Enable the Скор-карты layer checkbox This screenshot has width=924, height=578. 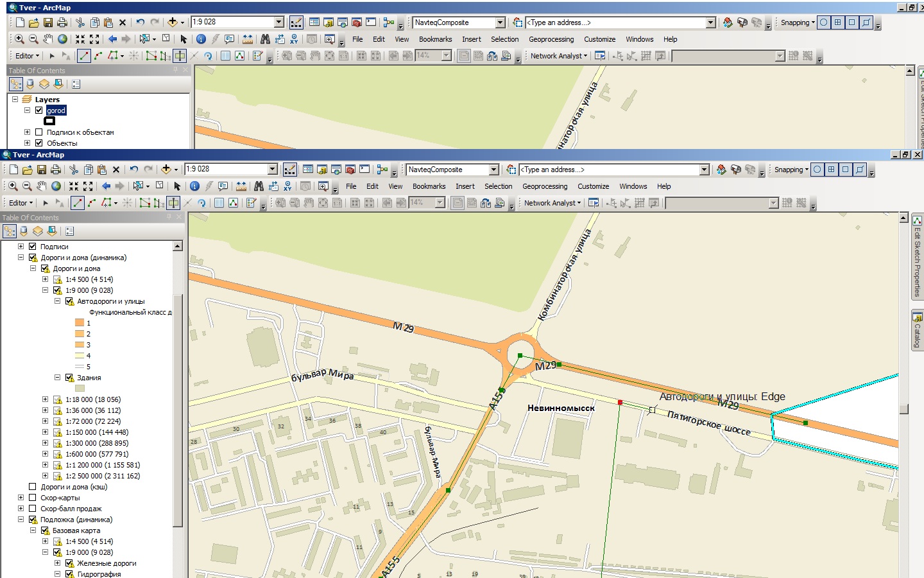[32, 498]
